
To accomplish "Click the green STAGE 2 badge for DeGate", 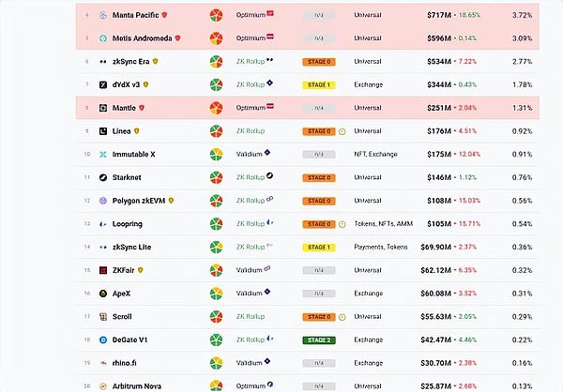I will [318, 339].
